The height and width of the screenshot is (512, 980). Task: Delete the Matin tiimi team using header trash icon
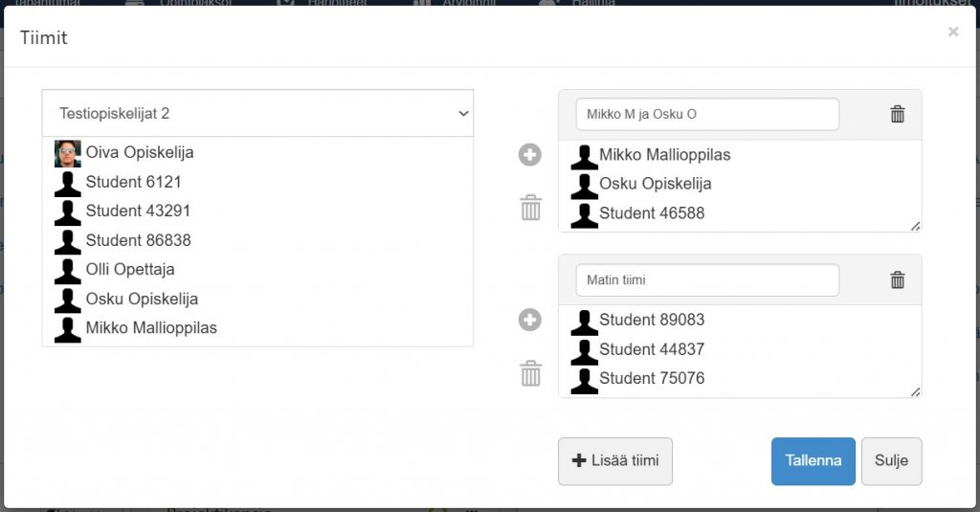898,279
